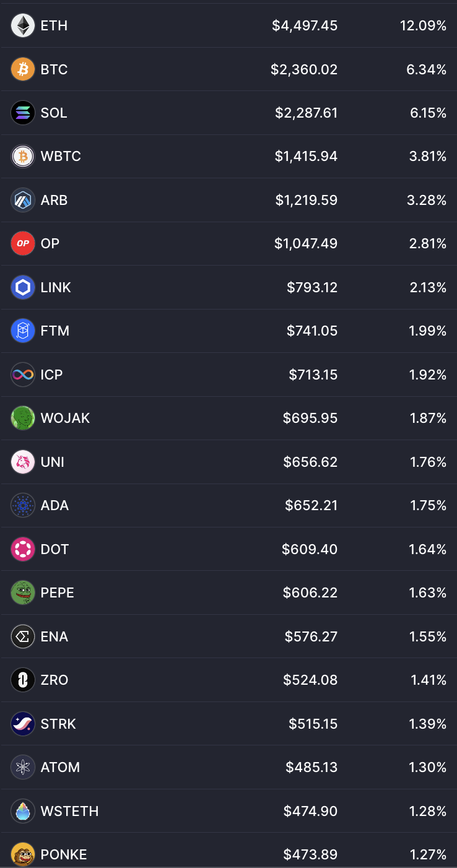Click the ICP infinity logo icon
The height and width of the screenshot is (868, 457).
click(23, 375)
